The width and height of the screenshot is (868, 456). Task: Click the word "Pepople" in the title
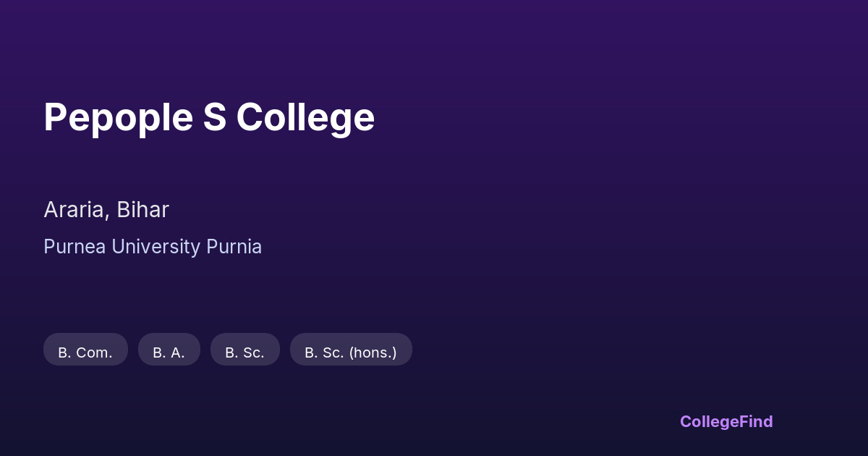coord(118,117)
